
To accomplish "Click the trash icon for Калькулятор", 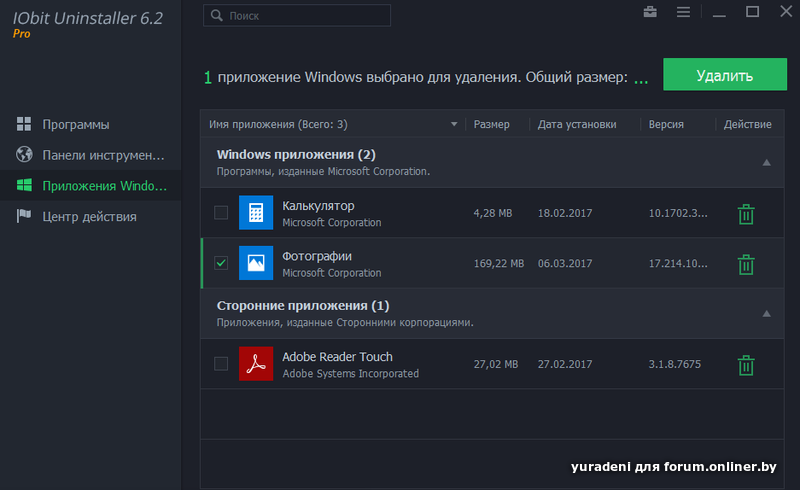I will tap(745, 214).
